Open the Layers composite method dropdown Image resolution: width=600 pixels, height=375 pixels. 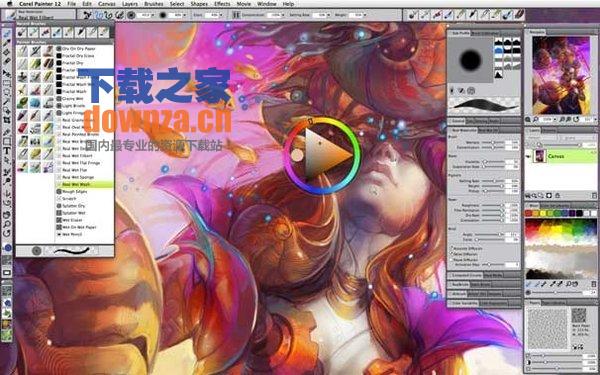540,137
